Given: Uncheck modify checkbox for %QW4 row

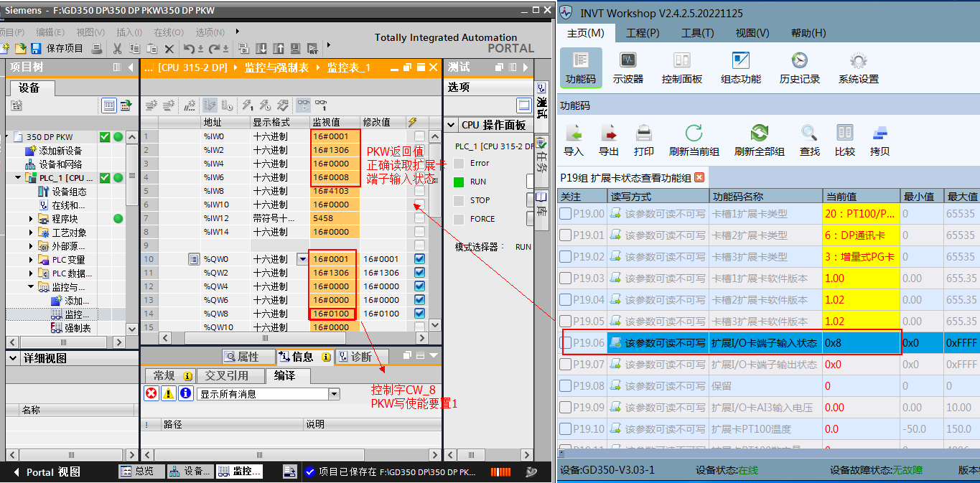Looking at the screenshot, I should [419, 286].
